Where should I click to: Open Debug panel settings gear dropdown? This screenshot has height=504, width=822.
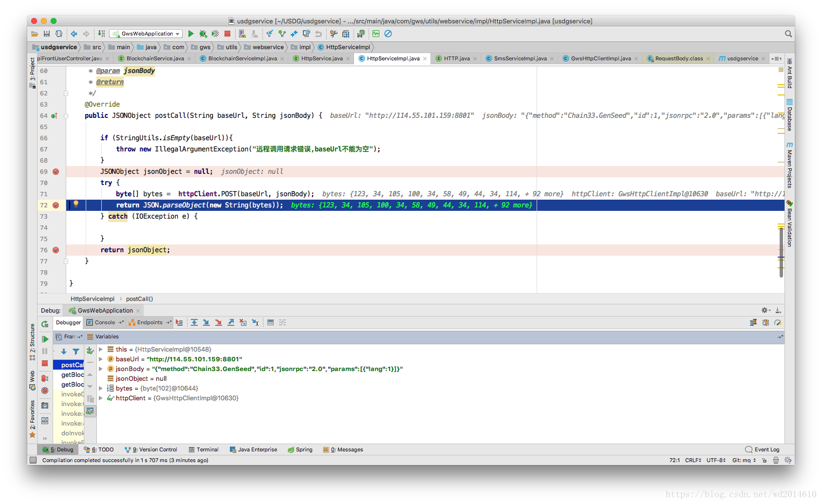tap(766, 310)
